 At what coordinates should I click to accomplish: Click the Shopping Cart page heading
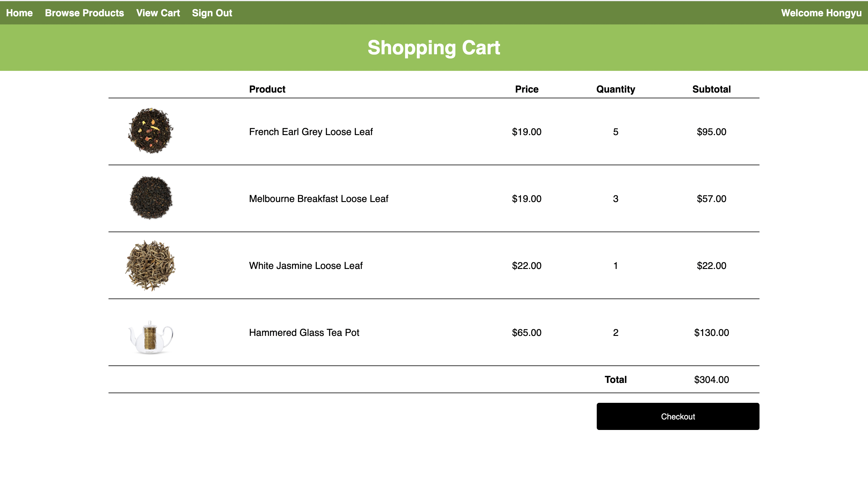pos(434,48)
